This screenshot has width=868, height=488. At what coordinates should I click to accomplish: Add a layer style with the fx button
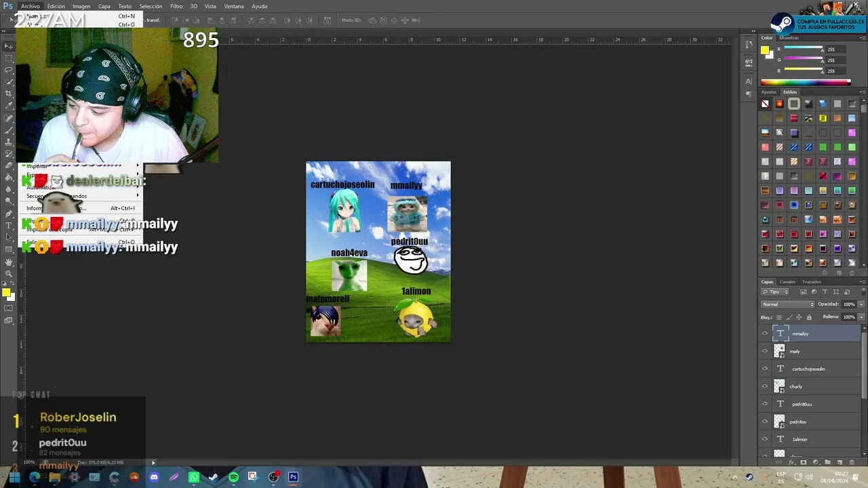(x=793, y=462)
